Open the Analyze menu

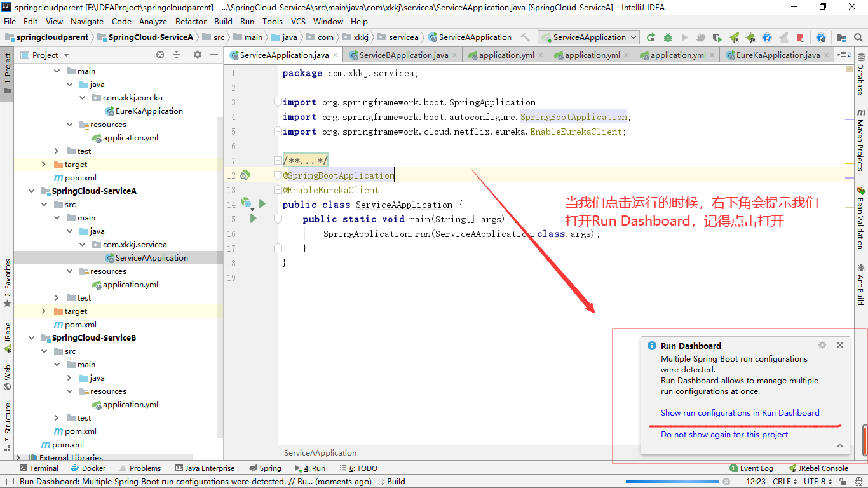(153, 21)
